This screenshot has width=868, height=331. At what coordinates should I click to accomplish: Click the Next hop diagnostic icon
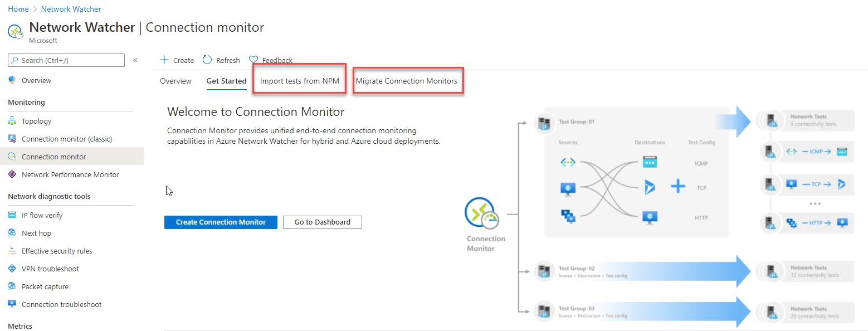[12, 233]
